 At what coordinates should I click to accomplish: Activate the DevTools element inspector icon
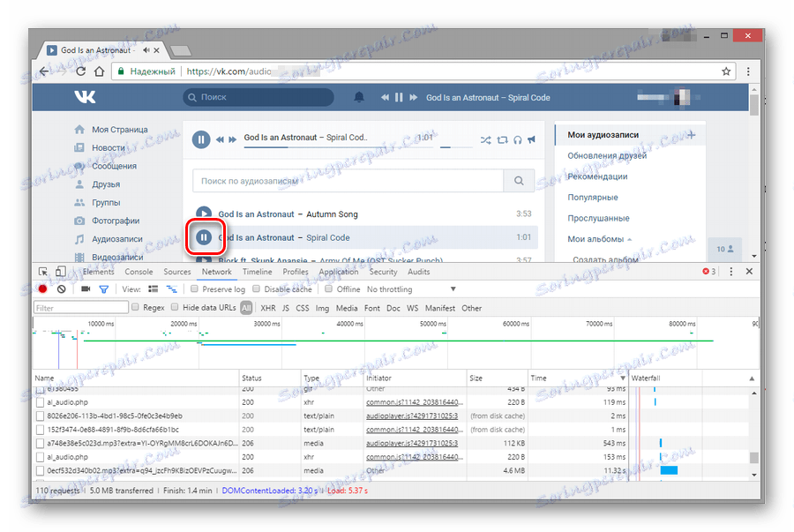point(43,272)
